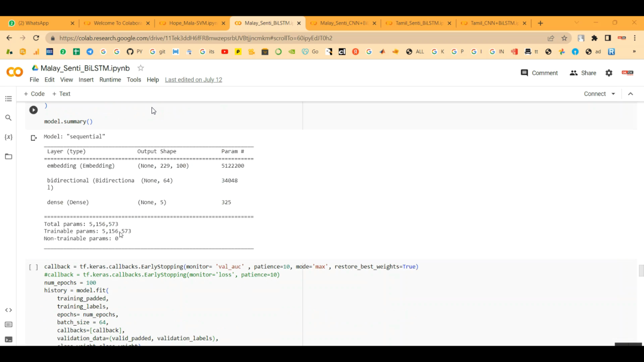Open the YouTube bookmark
Screen dimensions: 644x362
225,51
